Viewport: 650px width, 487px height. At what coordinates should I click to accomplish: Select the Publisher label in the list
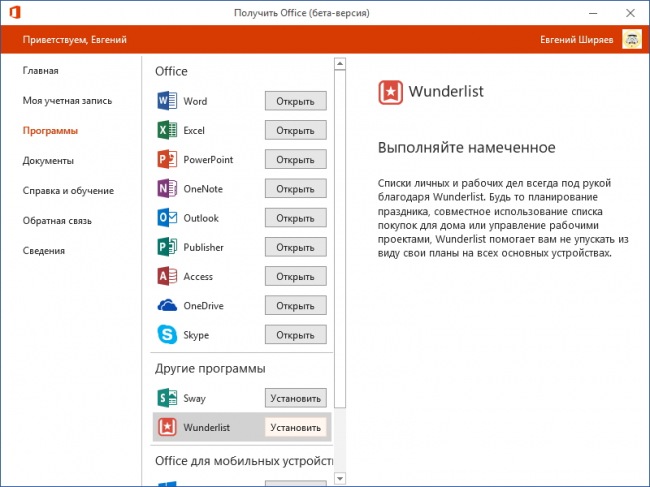tap(204, 247)
